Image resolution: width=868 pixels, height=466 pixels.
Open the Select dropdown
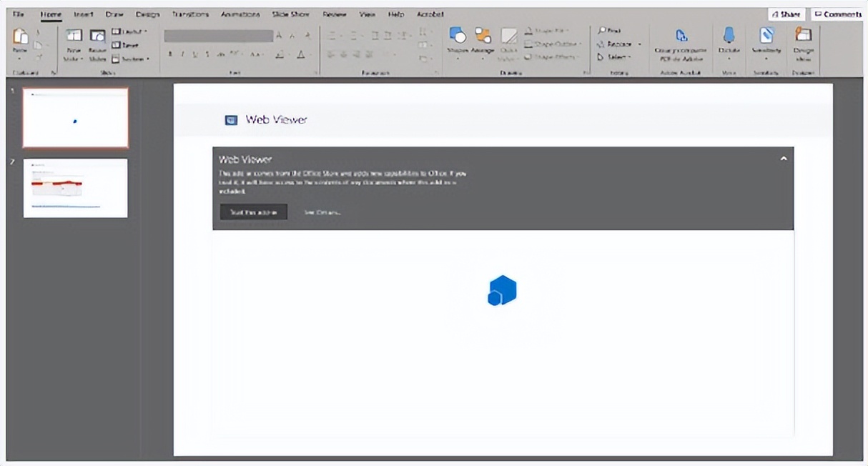click(614, 57)
